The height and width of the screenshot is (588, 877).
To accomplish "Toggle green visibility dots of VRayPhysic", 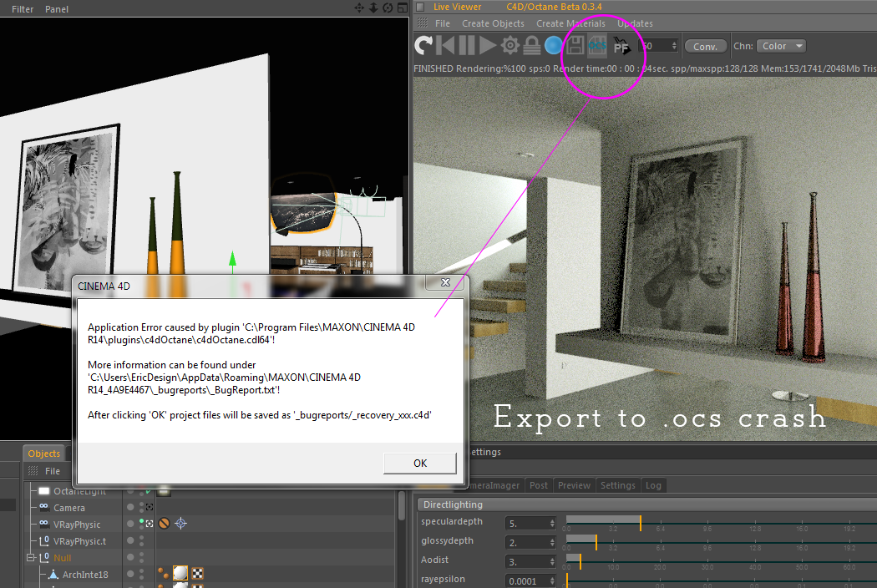I will (x=141, y=525).
